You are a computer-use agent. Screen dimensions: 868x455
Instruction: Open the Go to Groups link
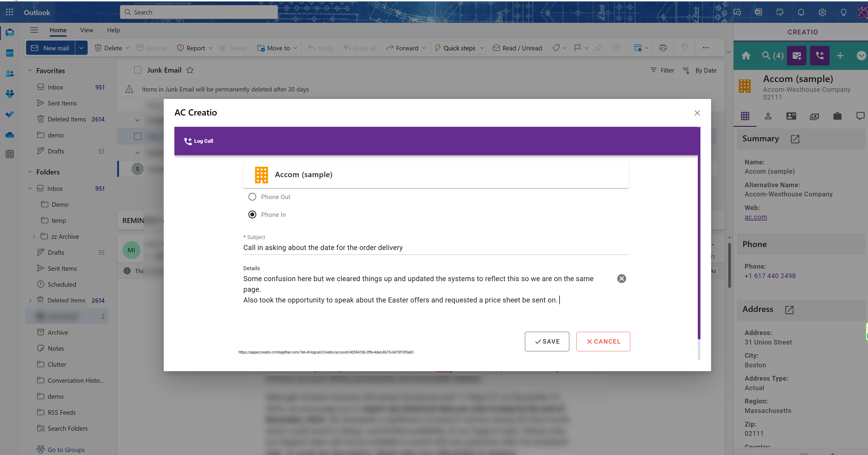coord(61,449)
